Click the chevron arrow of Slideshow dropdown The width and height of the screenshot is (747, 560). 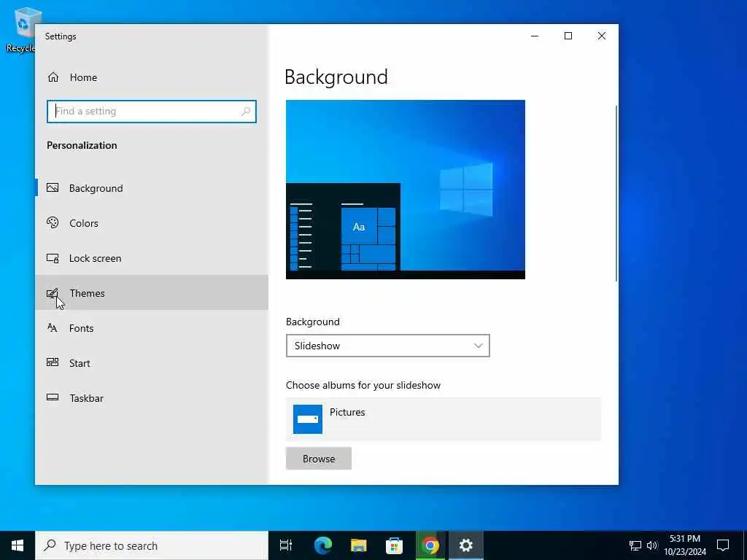pyautogui.click(x=479, y=346)
